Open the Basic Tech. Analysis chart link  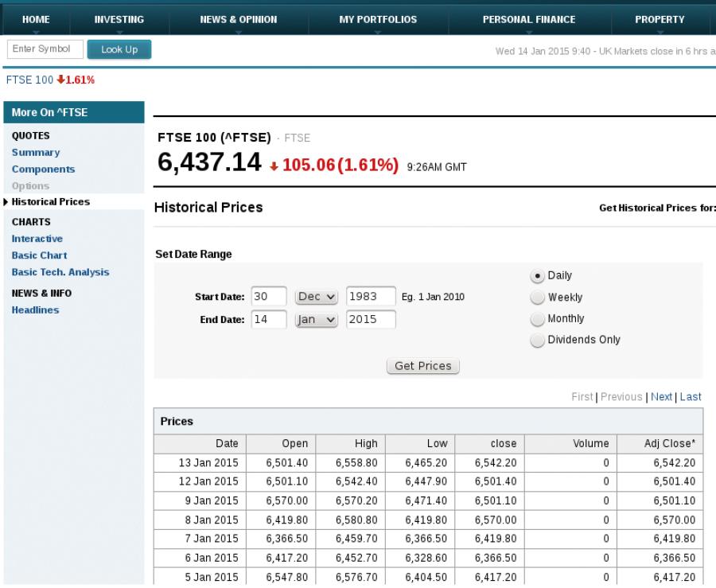[60, 272]
